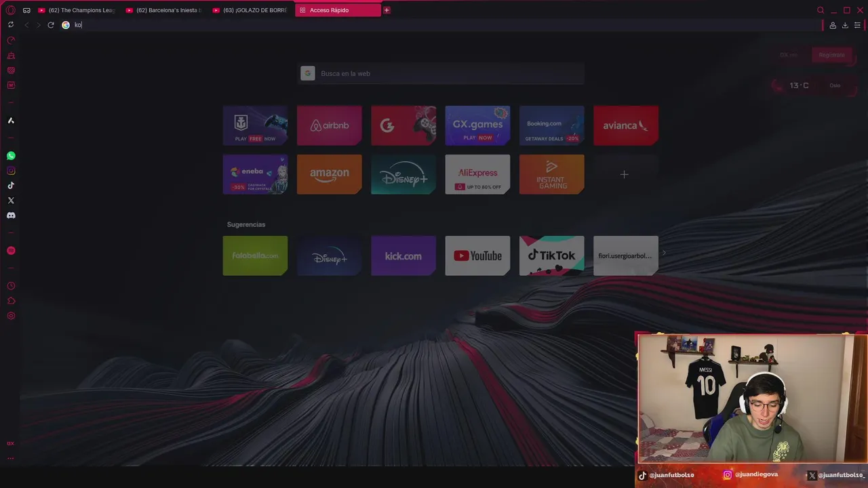868x488 pixels.
Task: Click the Google icon in address bar
Action: pos(66,25)
